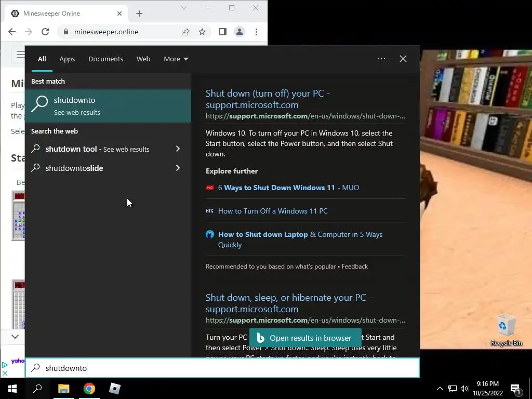The image size is (532, 399).
Task: Switch to the Documents search tab
Action: pyautogui.click(x=105, y=59)
